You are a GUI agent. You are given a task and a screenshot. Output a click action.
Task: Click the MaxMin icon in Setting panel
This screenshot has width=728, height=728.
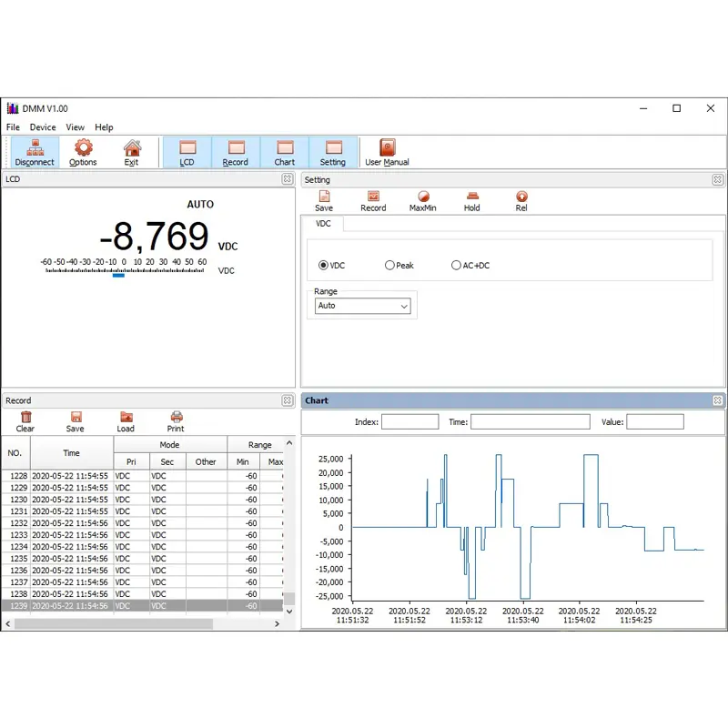point(422,201)
